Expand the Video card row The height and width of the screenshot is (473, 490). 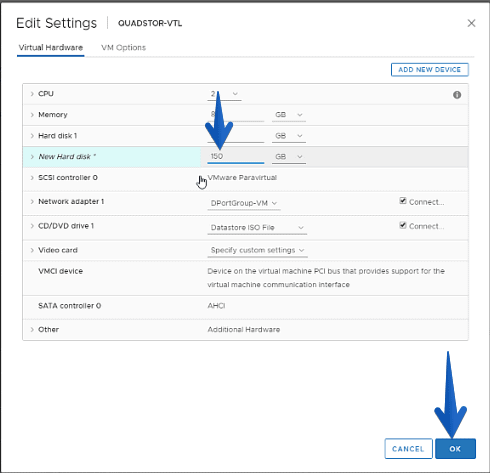[32, 250]
